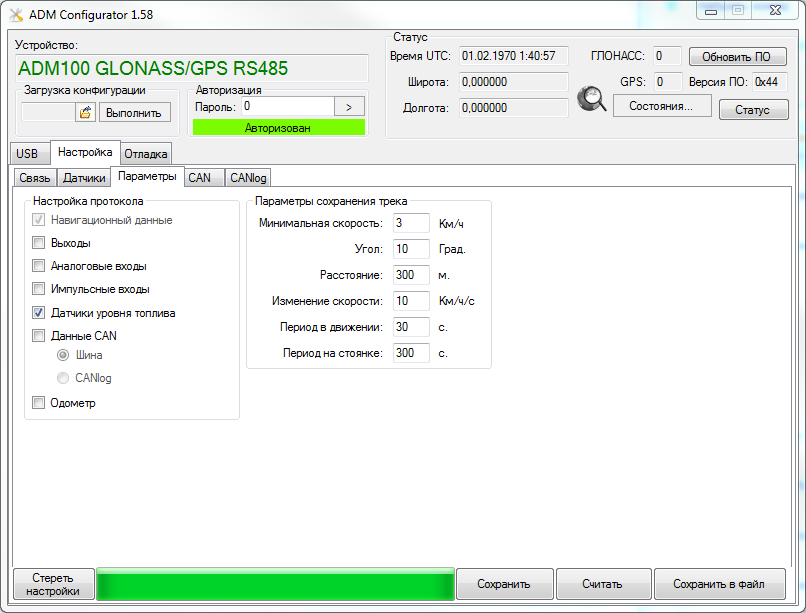
Task: Open the Связь sub-tab
Action: [35, 178]
